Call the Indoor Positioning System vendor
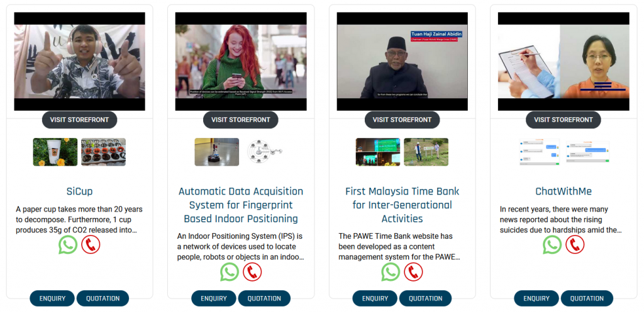The height and width of the screenshot is (313, 644). pyautogui.click(x=252, y=272)
